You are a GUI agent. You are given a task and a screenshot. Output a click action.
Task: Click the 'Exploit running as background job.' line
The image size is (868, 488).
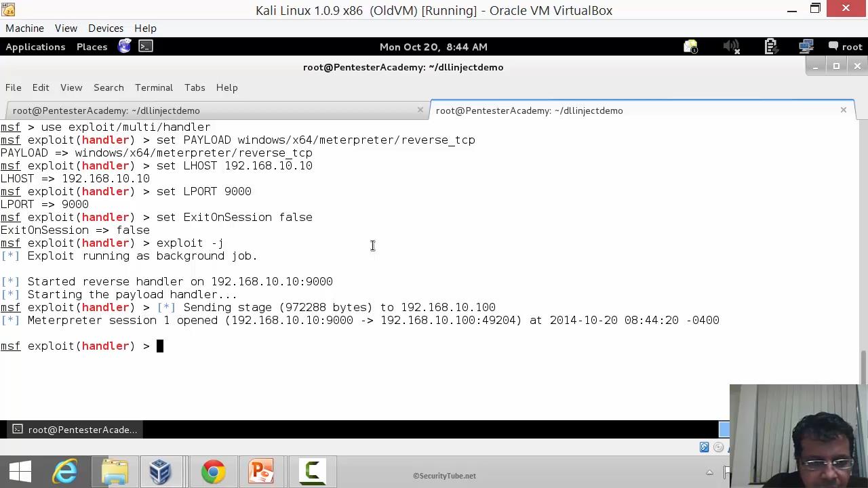point(130,256)
